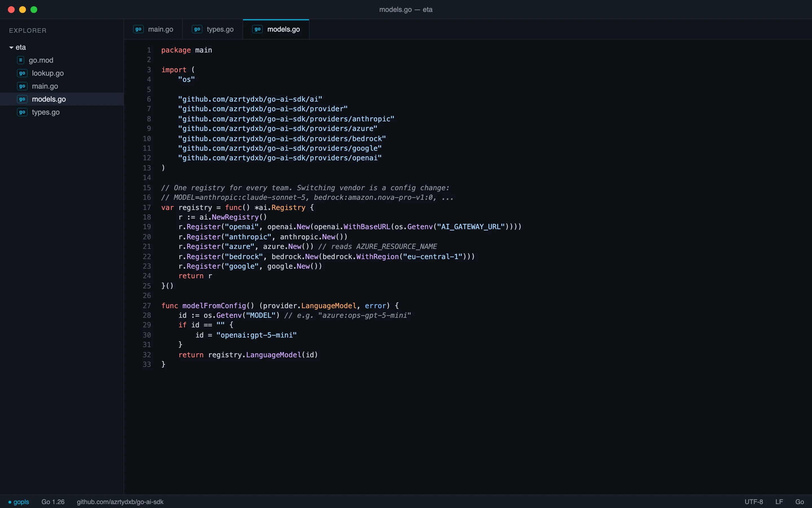812x508 pixels.
Task: Click the Go icon beside types.go in explorer
Action: coord(22,112)
